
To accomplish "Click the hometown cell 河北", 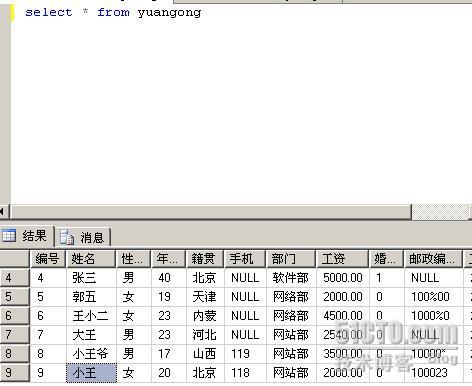I will click(205, 335).
